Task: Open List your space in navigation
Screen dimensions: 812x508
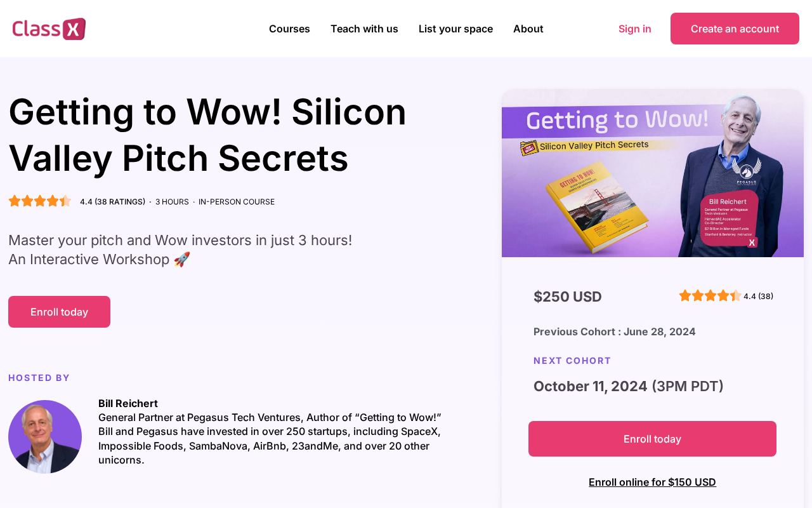Action: coord(455,29)
